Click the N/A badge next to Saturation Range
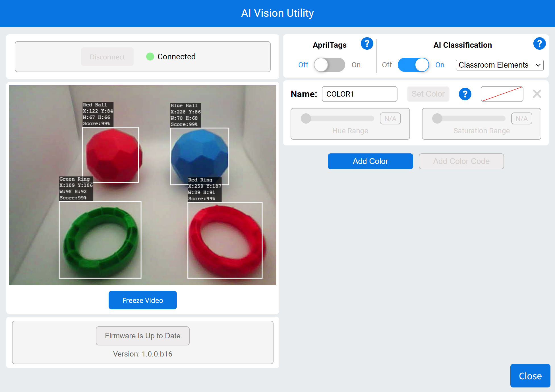This screenshot has height=392, width=555. (x=521, y=118)
